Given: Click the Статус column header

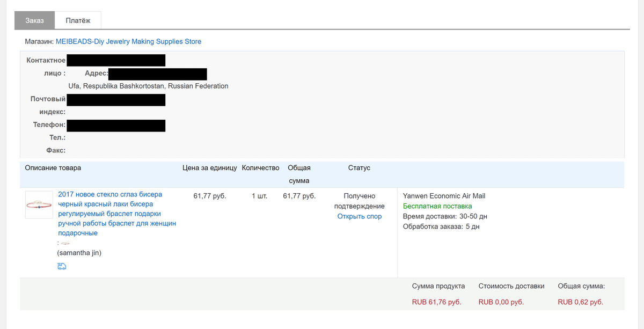Looking at the screenshot, I should [x=359, y=168].
